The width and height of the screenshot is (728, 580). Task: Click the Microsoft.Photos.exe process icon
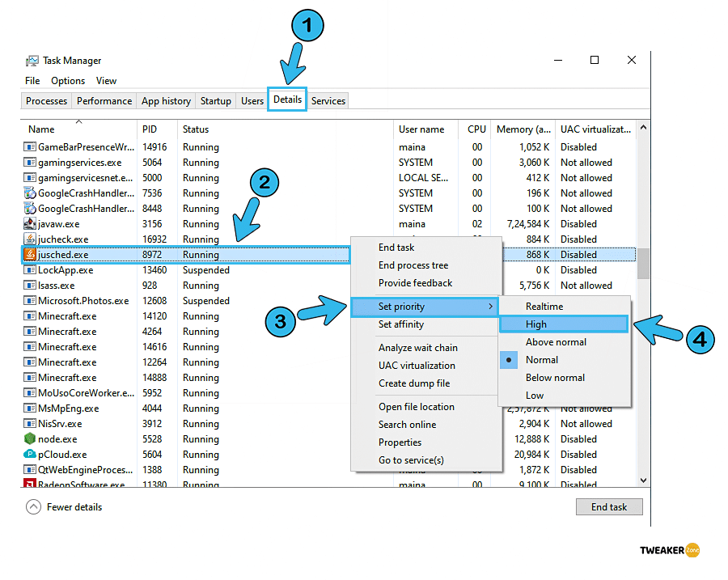click(x=30, y=300)
